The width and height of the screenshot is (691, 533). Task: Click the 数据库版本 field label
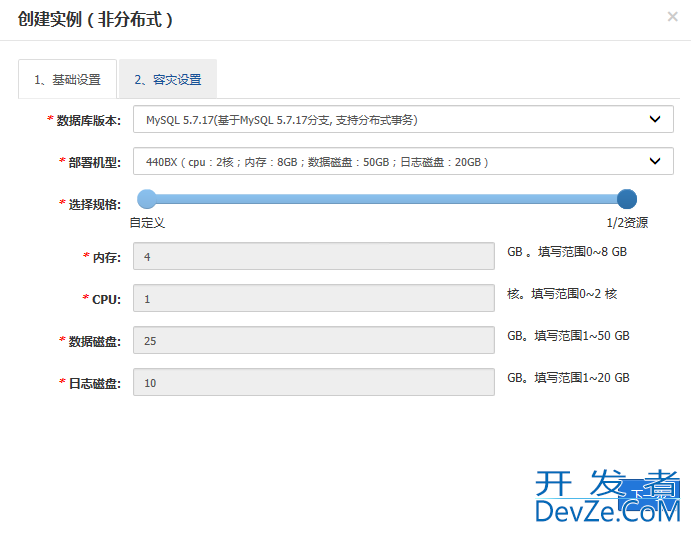coord(88,120)
